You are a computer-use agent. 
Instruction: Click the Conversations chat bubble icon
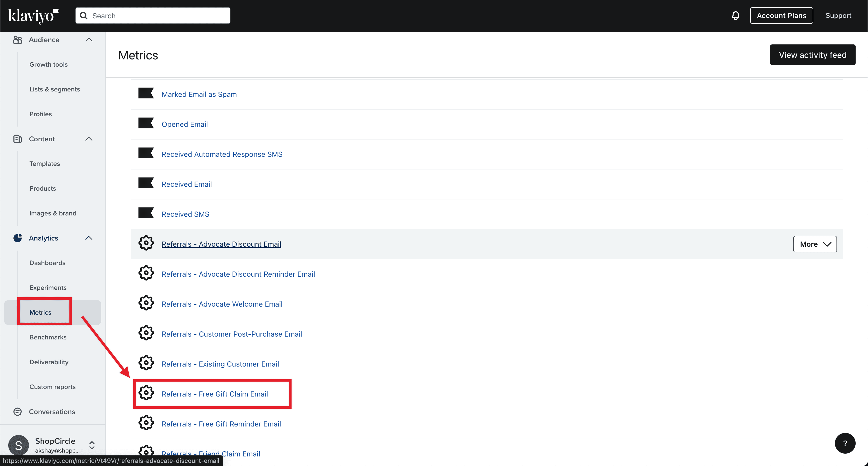click(x=18, y=412)
